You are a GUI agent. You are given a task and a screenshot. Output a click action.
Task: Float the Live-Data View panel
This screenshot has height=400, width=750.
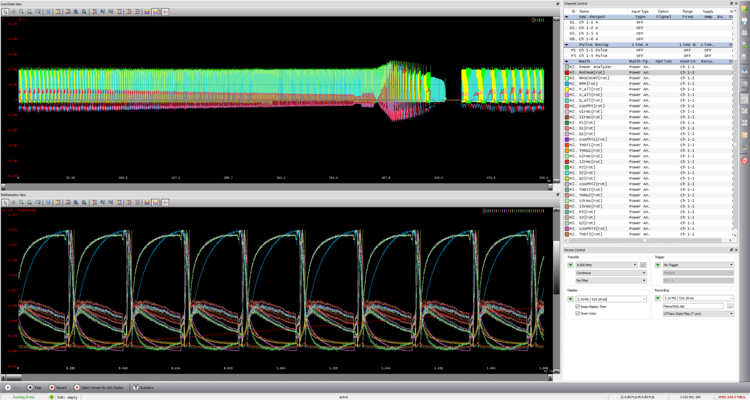click(x=558, y=3)
